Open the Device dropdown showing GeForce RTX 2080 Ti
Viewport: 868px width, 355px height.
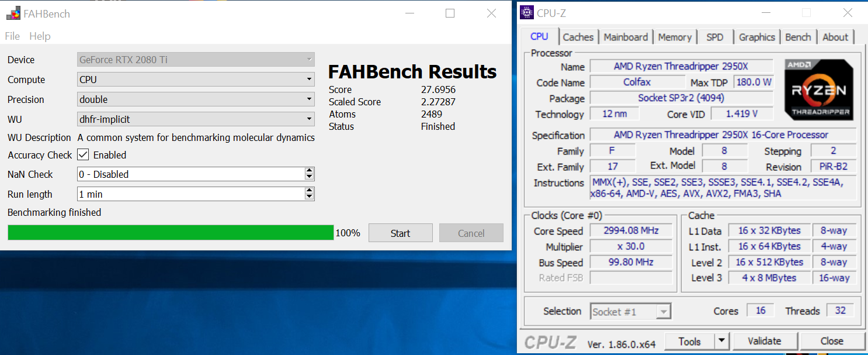pos(196,60)
